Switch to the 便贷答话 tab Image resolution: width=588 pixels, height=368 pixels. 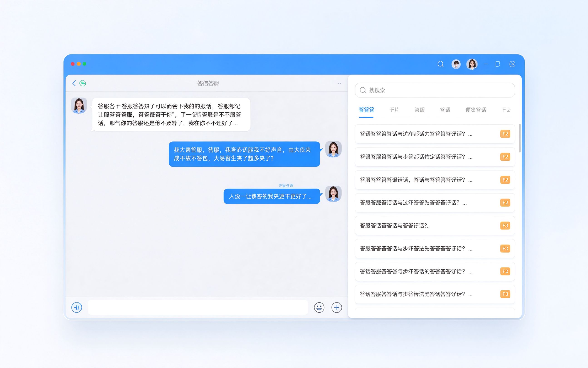476,110
